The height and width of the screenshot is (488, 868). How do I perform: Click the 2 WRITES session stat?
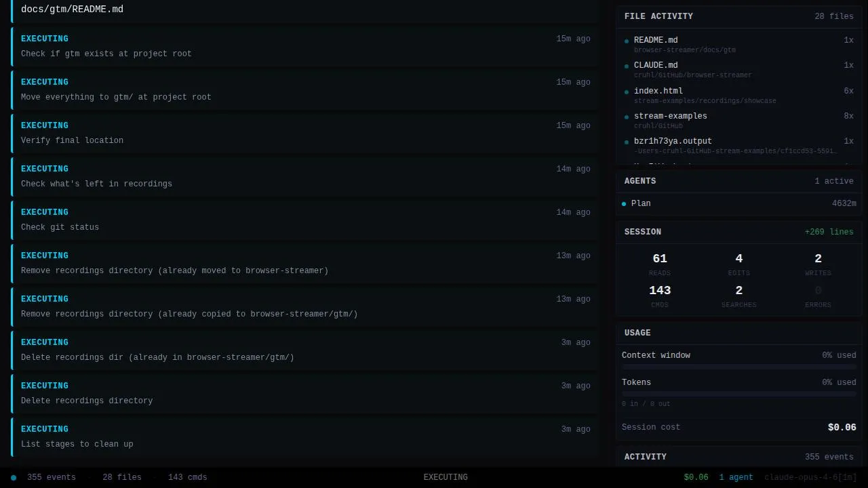coord(818,264)
